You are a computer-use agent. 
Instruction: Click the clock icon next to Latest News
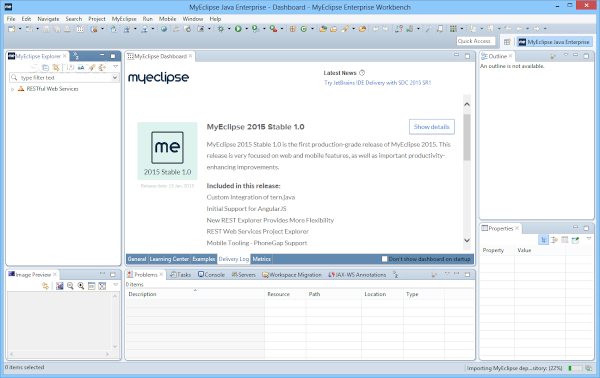click(x=362, y=73)
